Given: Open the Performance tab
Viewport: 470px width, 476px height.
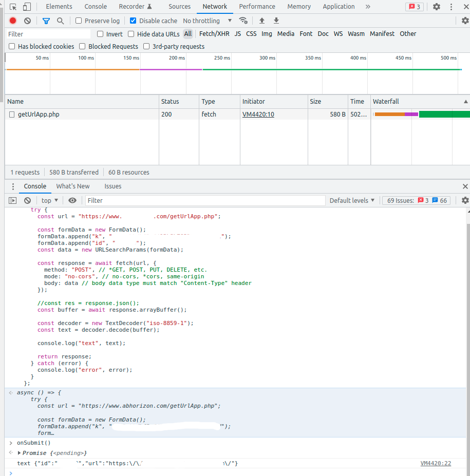Looking at the screenshot, I should [x=257, y=7].
